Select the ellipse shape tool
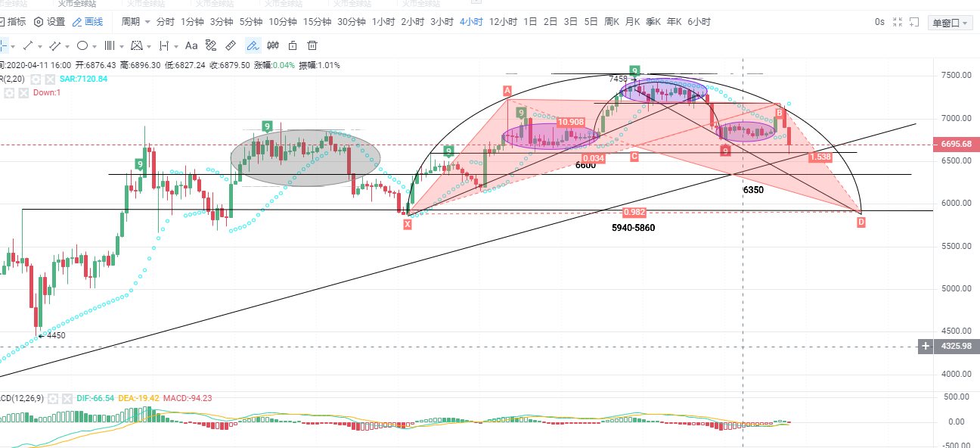The height and width of the screenshot is (448, 980). tap(82, 45)
